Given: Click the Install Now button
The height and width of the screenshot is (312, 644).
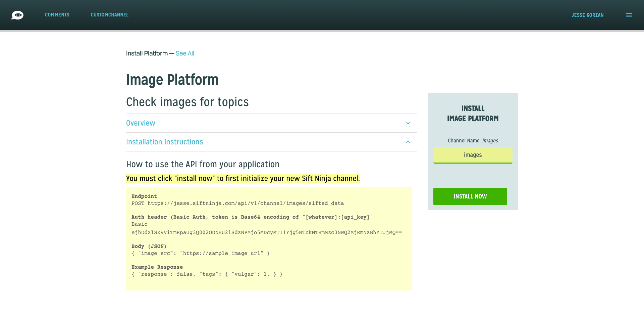Looking at the screenshot, I should click(x=470, y=196).
